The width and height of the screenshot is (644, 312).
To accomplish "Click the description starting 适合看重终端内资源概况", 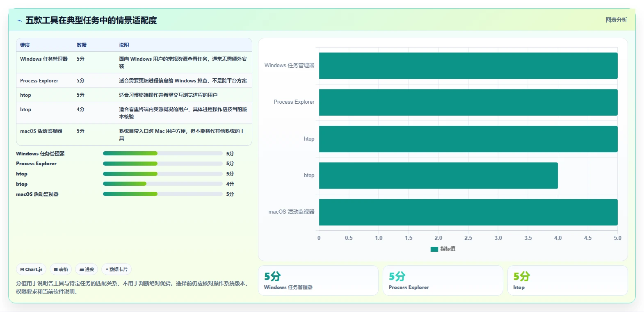I will (x=183, y=113).
